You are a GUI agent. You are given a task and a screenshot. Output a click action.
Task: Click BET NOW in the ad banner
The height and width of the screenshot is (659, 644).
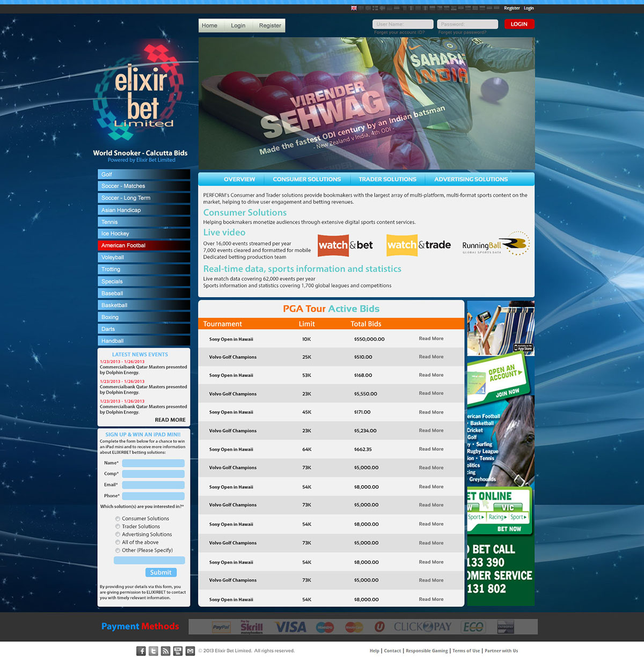click(509, 529)
